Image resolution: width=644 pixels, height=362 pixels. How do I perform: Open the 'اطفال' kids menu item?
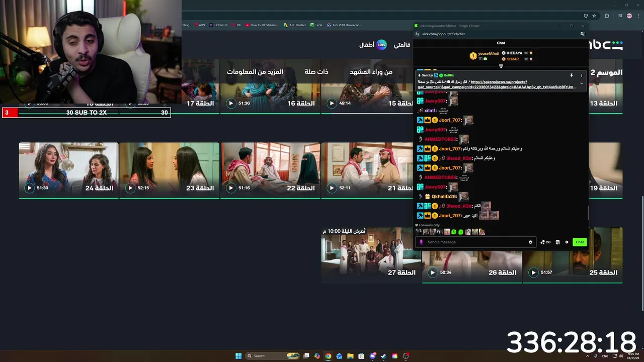[x=366, y=45]
